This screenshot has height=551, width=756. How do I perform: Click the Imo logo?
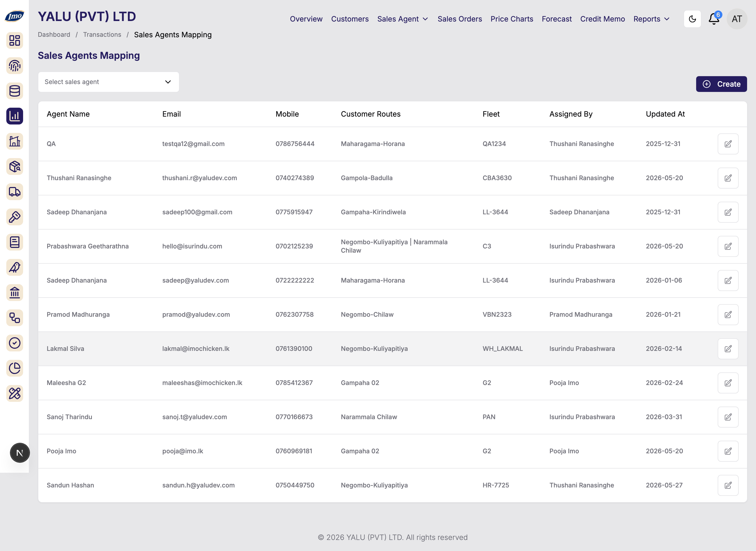click(x=14, y=16)
